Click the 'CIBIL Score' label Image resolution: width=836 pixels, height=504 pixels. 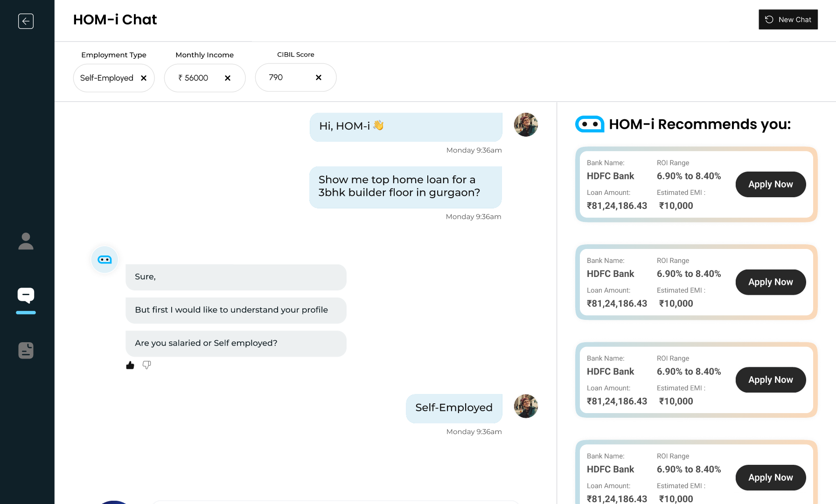[x=296, y=55]
